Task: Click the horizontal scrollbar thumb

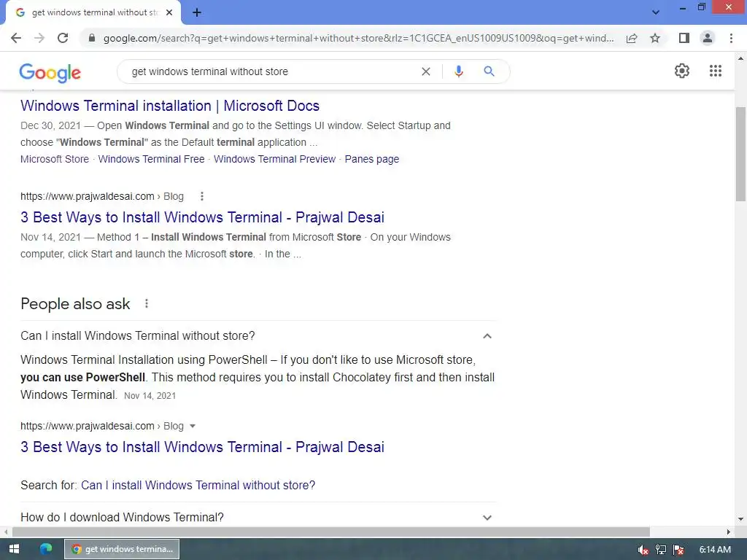Action: 331,532
